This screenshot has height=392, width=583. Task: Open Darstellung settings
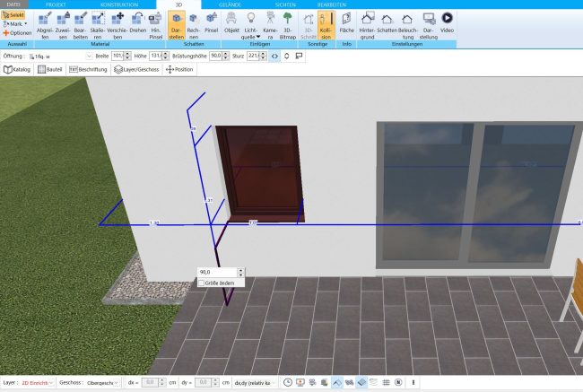(x=429, y=25)
